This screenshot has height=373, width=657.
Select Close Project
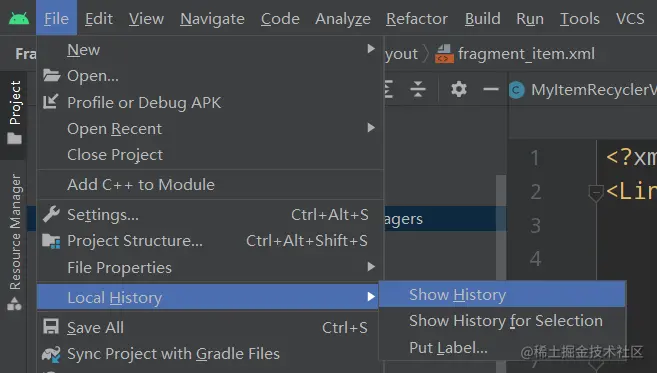[210, 155]
